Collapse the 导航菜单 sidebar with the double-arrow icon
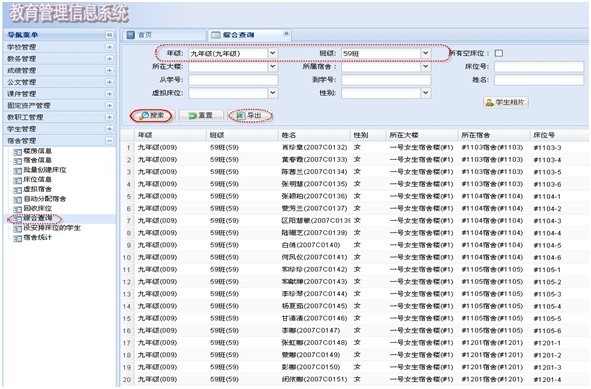The height and width of the screenshot is (389, 591). 109,35
